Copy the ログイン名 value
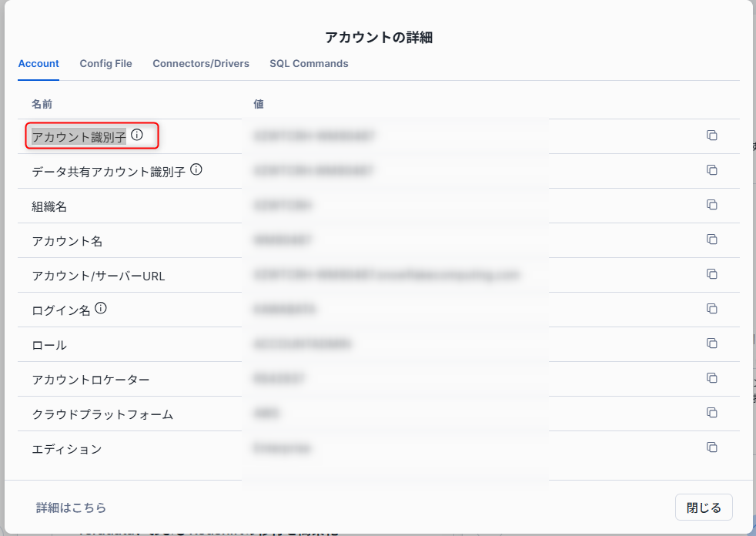Viewport: 756px width, 536px height. point(712,309)
